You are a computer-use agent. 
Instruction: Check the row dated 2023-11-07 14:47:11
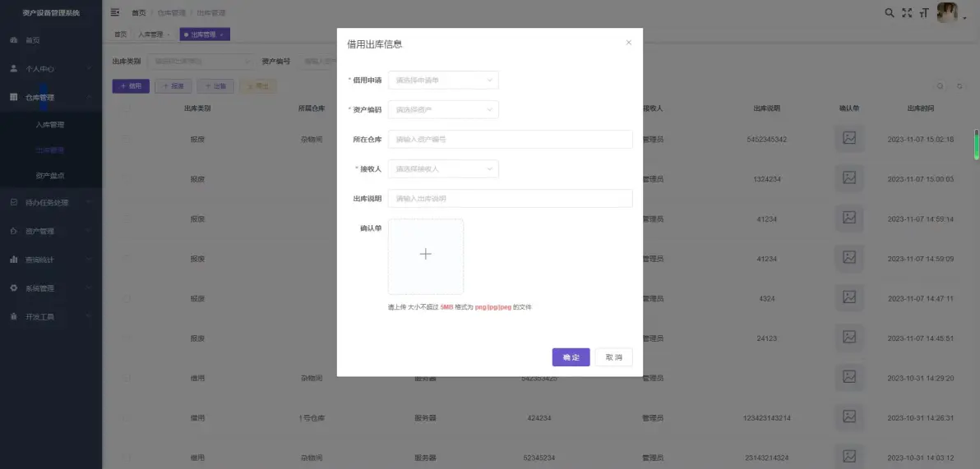(x=127, y=298)
